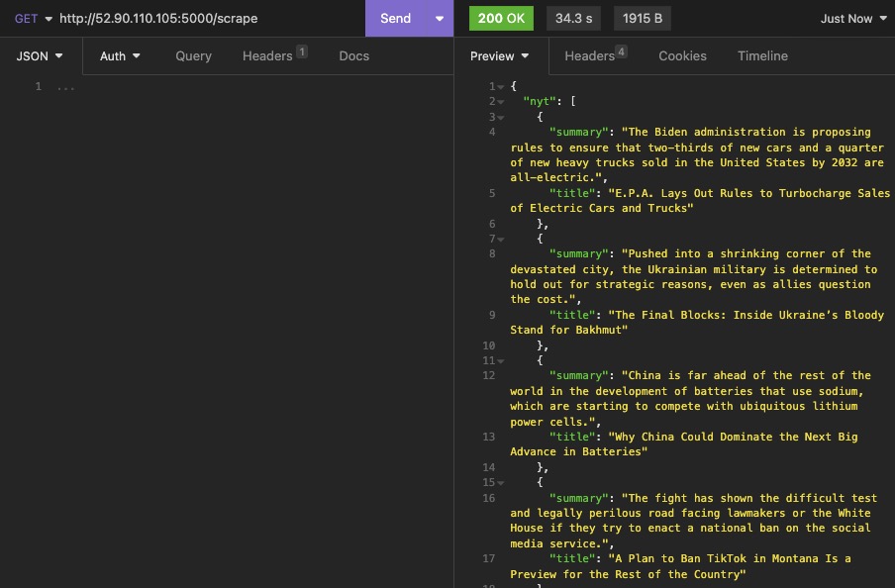The height and width of the screenshot is (588, 895).
Task: Click the "The fight has shown" summary text
Action: [693, 521]
